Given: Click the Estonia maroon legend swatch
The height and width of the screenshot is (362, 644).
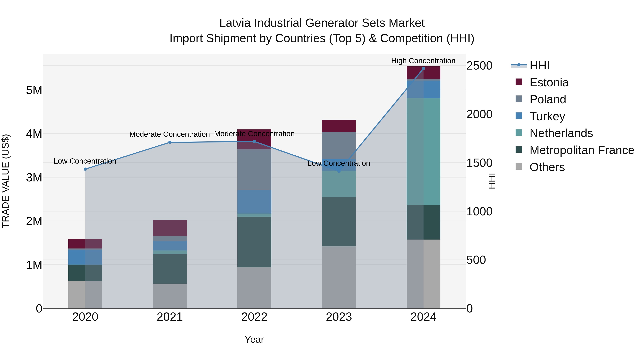Looking at the screenshot, I should 519,82.
